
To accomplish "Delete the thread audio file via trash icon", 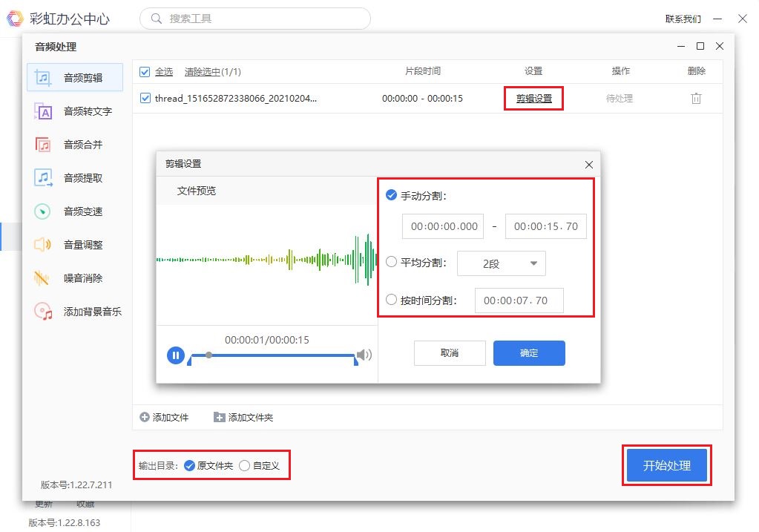I will point(695,98).
